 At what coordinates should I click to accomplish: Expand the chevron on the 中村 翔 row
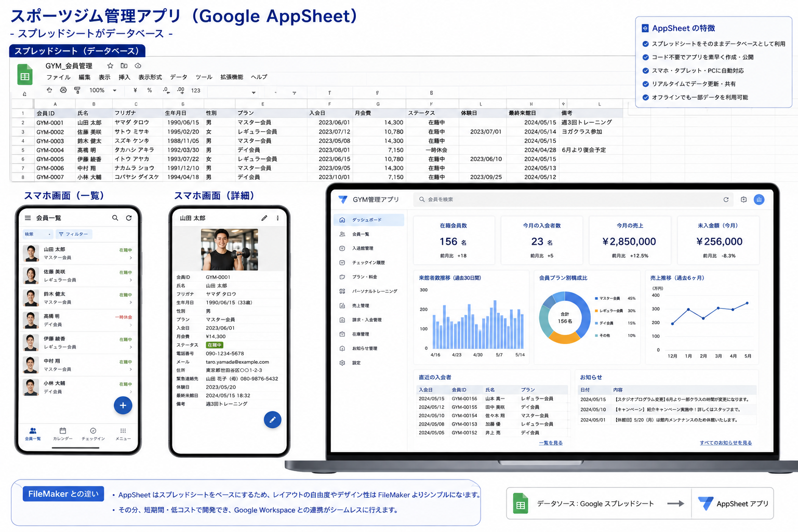[x=131, y=369]
